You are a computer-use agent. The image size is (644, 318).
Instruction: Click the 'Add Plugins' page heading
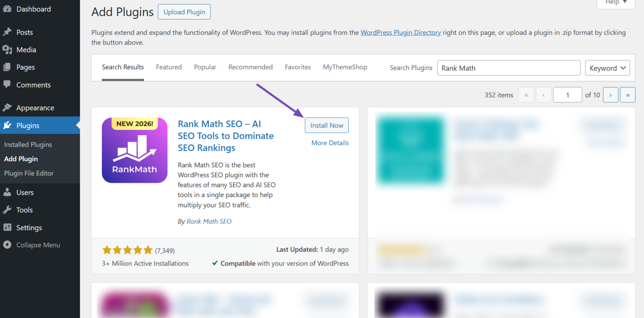pos(122,12)
